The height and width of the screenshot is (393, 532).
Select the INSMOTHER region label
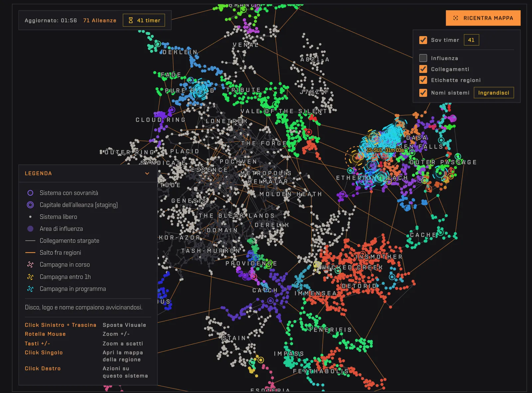tap(379, 257)
